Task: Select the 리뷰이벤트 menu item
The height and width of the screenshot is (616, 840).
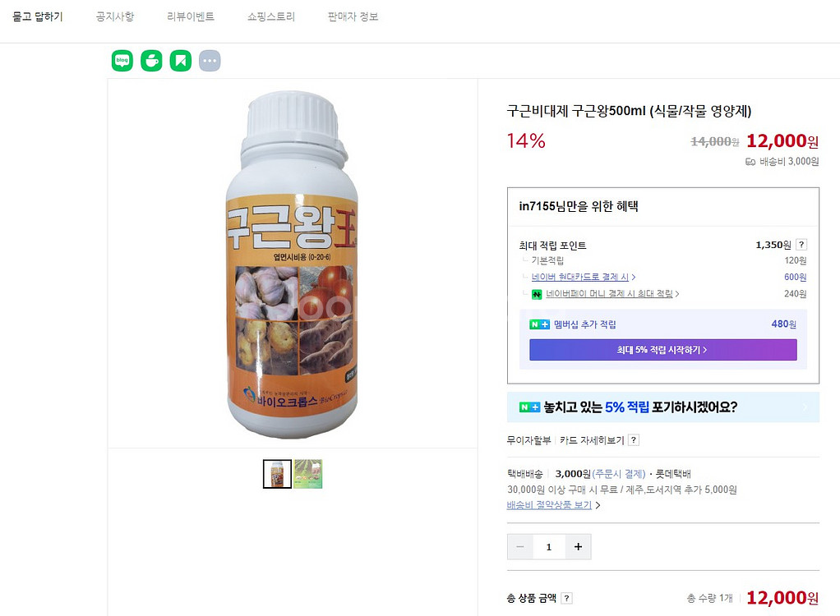Action: tap(189, 16)
